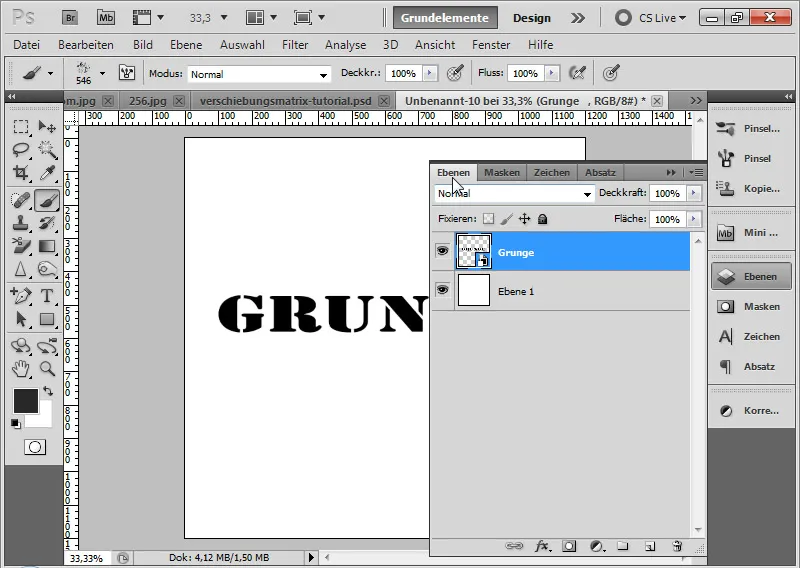800x568 pixels.
Task: Select the 3D camera orbit tool
Action: (x=47, y=346)
